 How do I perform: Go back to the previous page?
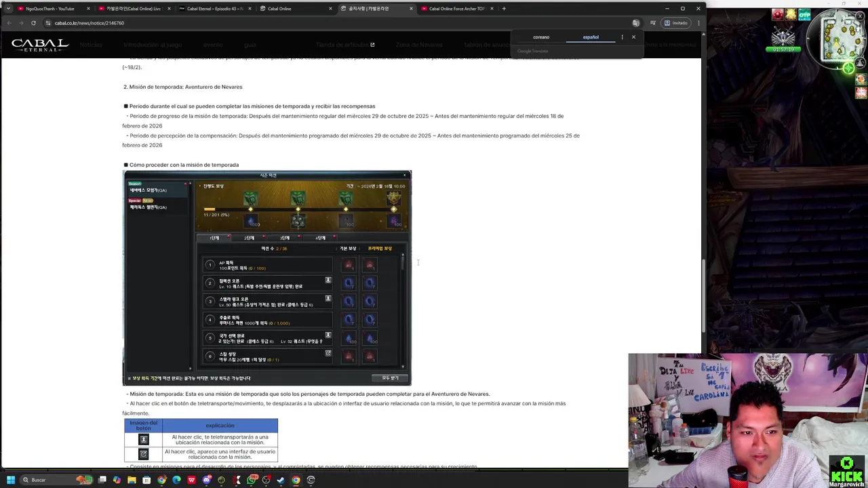tap(9, 23)
